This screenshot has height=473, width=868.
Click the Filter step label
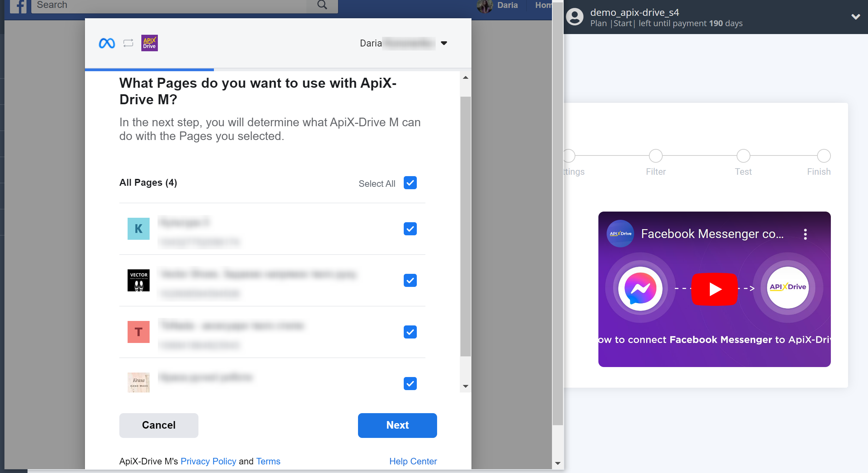coord(656,172)
